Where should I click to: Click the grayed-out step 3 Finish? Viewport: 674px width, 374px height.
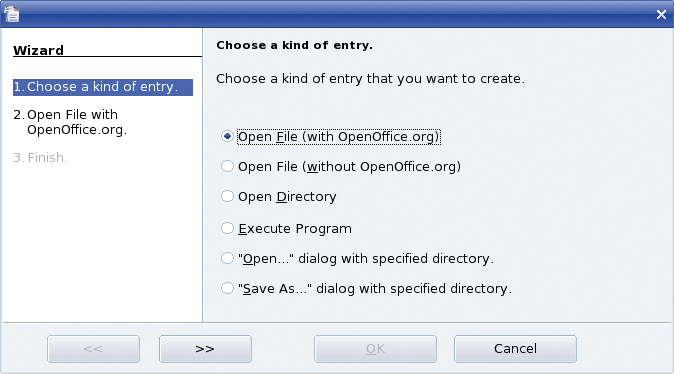[40, 158]
